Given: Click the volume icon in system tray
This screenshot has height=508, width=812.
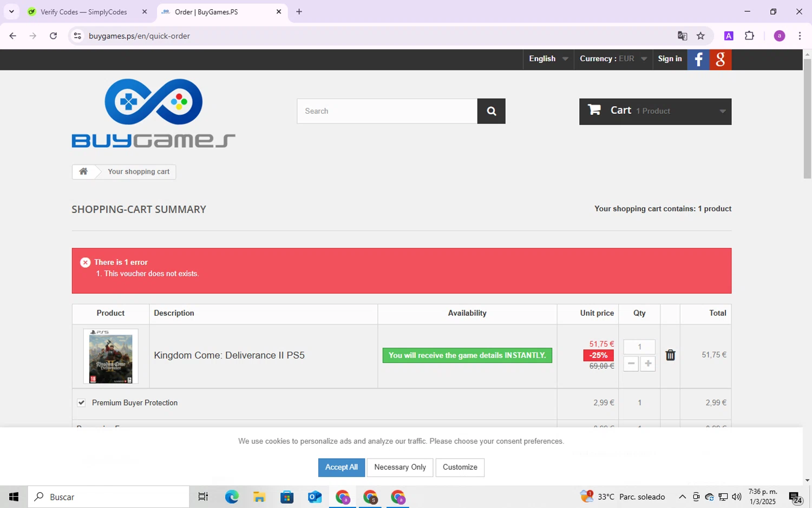Looking at the screenshot, I should (736, 497).
